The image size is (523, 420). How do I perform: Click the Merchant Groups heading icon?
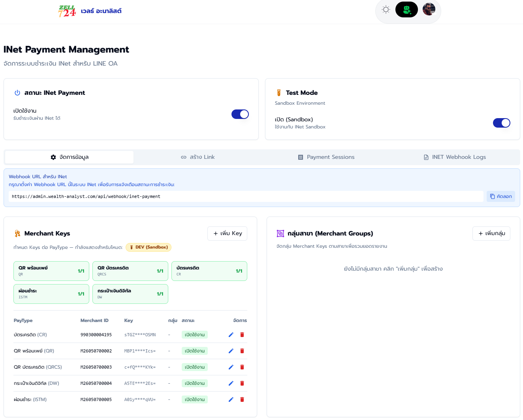[280, 234]
